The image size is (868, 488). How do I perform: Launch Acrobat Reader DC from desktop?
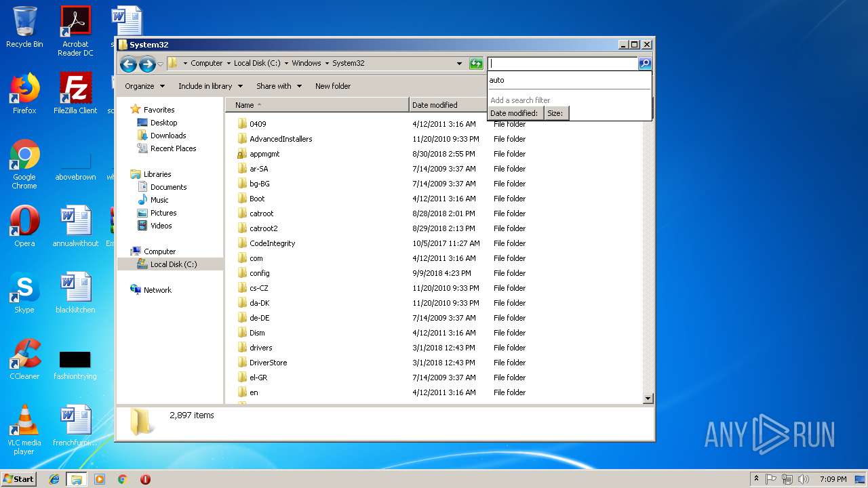[x=75, y=31]
